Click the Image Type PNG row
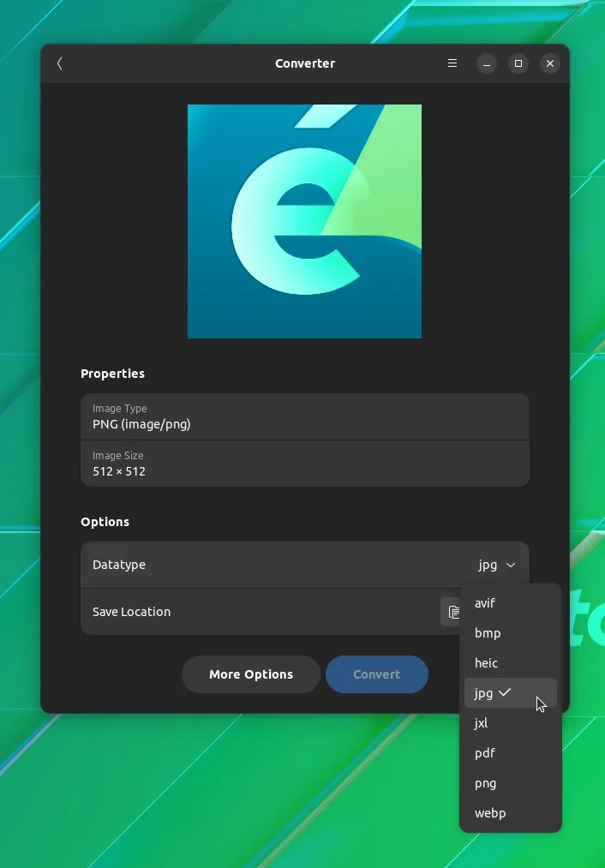Image resolution: width=605 pixels, height=868 pixels. pyautogui.click(x=305, y=416)
